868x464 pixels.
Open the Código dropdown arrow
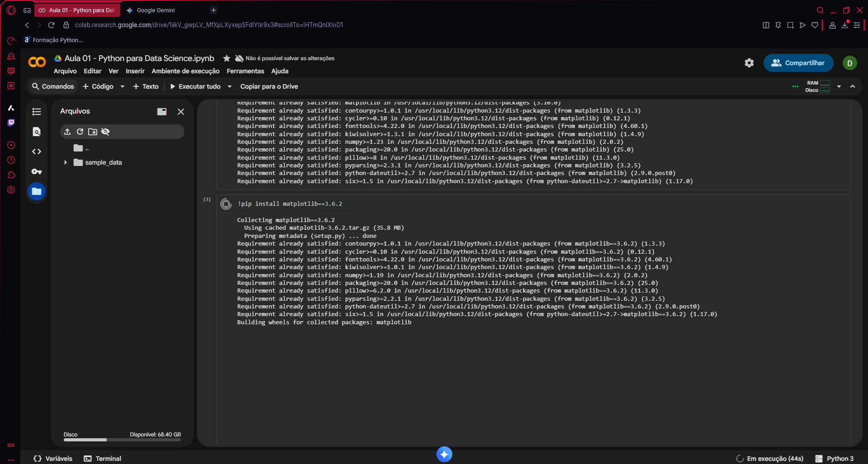tap(122, 86)
